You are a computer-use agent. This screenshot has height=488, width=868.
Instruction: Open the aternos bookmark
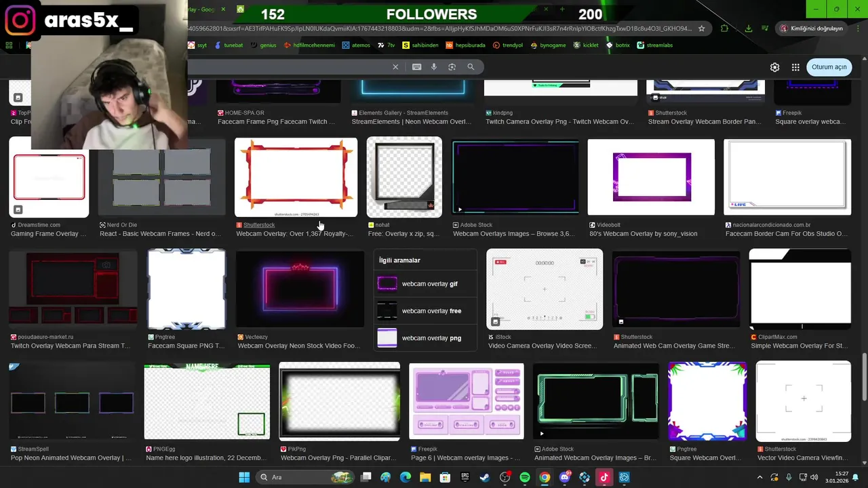point(356,45)
